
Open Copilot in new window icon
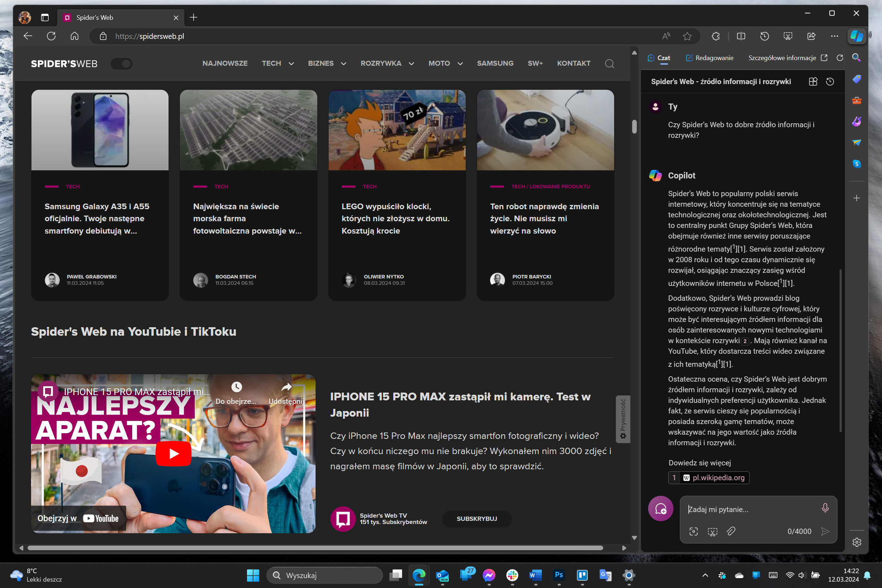point(824,58)
